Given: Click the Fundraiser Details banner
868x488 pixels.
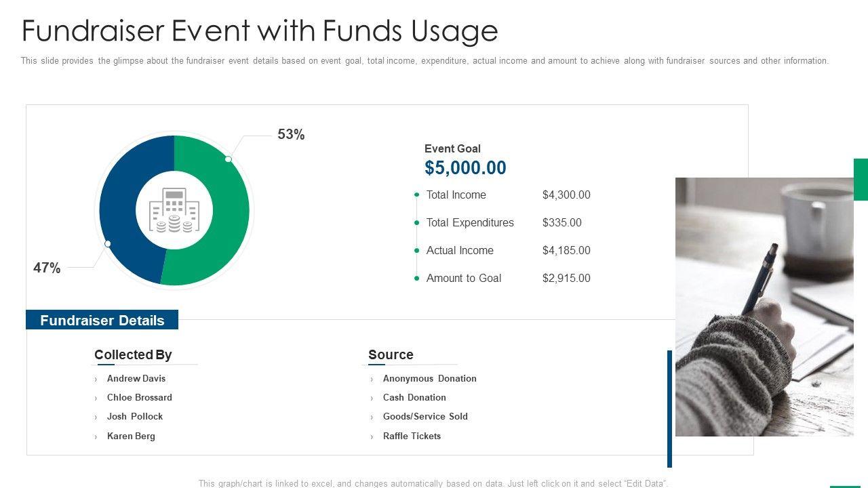Looking at the screenshot, I should 102,321.
